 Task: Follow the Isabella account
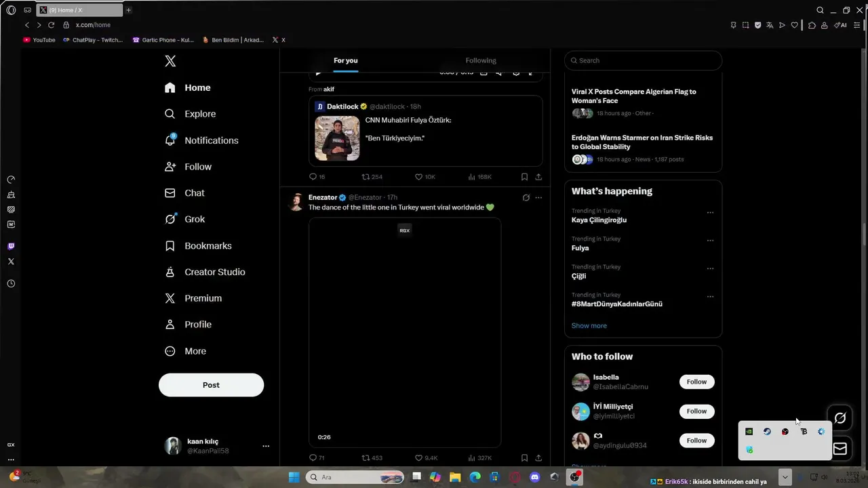click(x=696, y=382)
